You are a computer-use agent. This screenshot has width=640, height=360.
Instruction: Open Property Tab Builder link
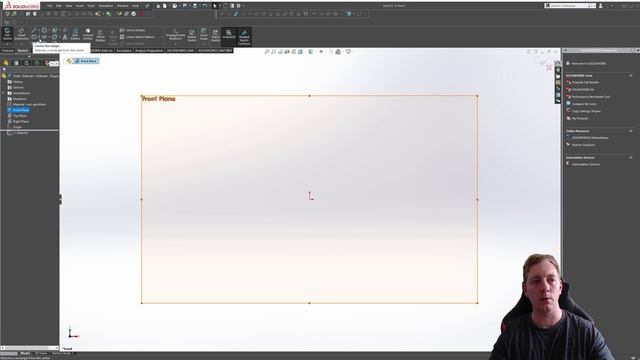(x=582, y=82)
